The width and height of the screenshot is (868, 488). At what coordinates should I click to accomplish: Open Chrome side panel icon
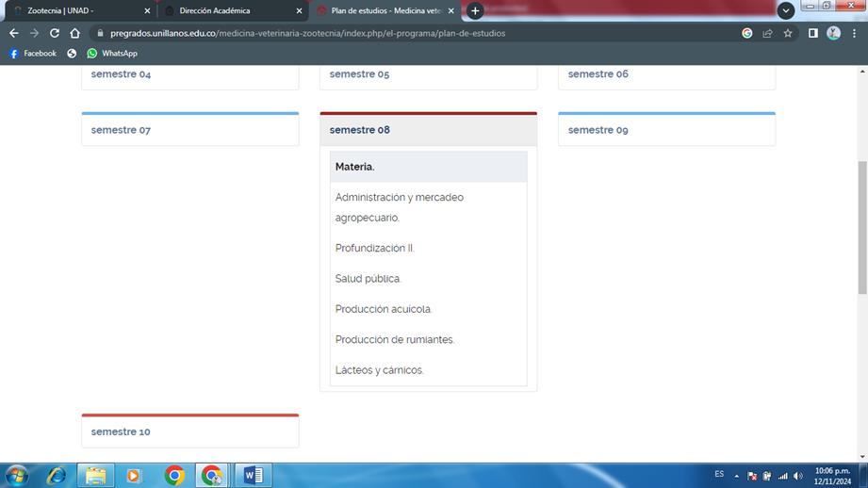point(812,33)
